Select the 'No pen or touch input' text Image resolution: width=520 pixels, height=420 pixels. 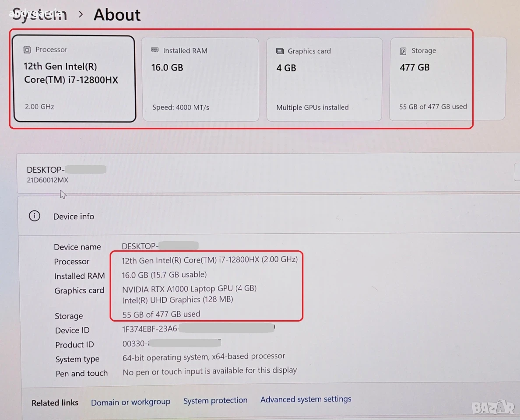[x=210, y=371]
